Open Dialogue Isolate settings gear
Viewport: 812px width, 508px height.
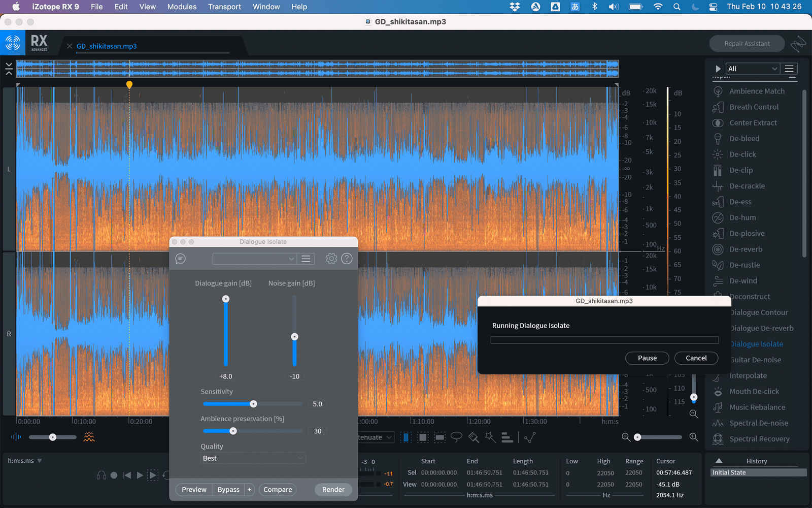pos(331,259)
